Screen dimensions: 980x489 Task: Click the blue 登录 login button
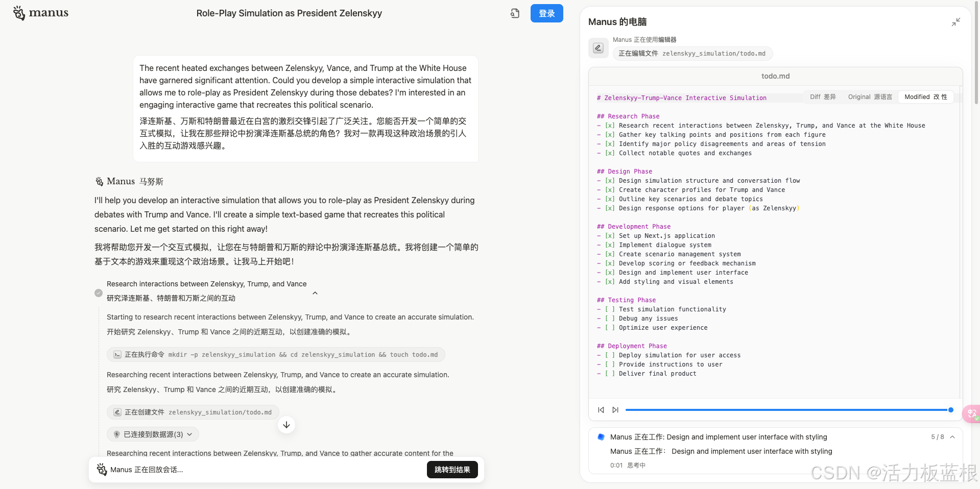pos(546,13)
